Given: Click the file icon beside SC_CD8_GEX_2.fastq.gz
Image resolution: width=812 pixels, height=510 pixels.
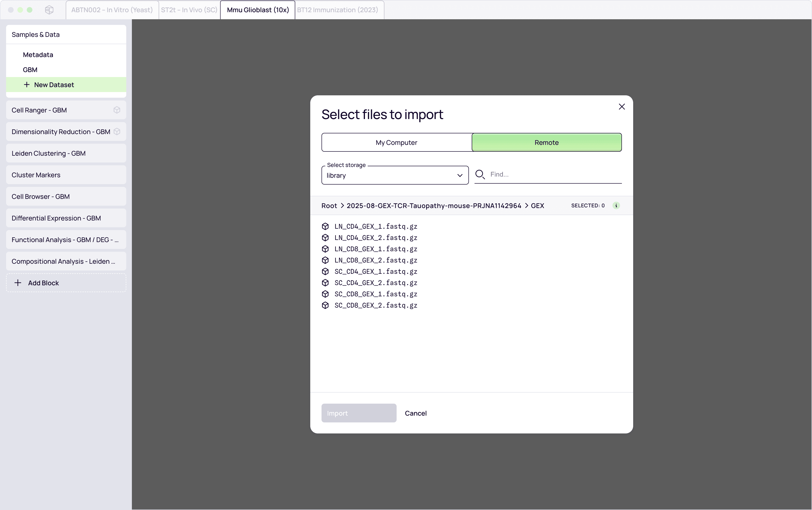Looking at the screenshot, I should pyautogui.click(x=325, y=305).
